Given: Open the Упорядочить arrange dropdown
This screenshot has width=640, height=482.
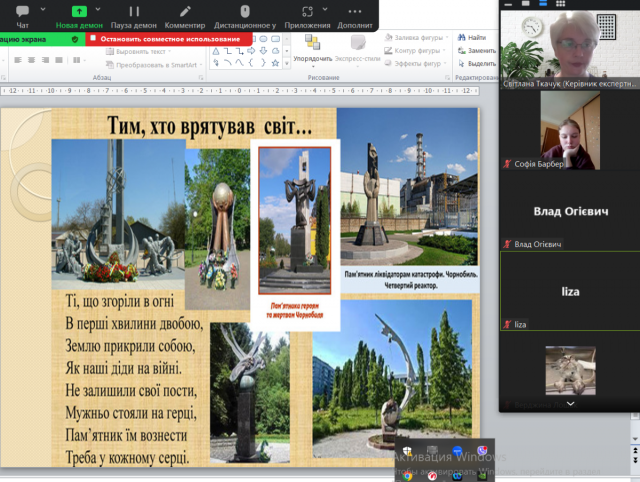Looking at the screenshot, I should coord(312,50).
